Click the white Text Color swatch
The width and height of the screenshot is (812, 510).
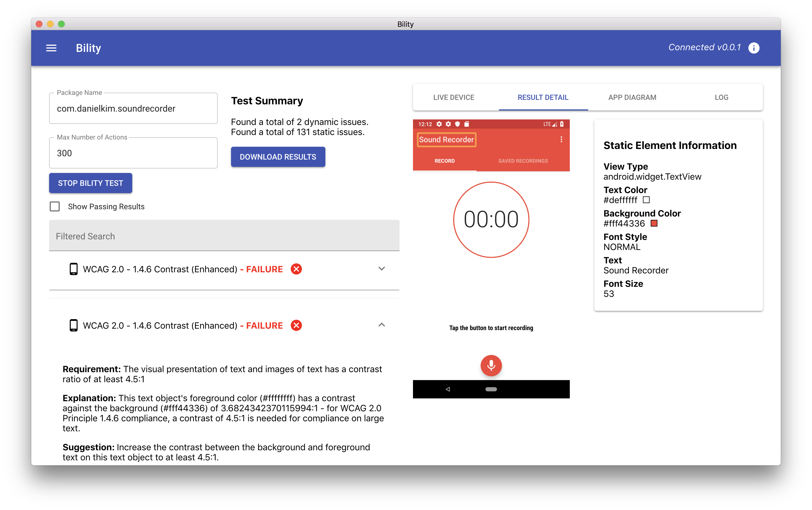(x=646, y=200)
